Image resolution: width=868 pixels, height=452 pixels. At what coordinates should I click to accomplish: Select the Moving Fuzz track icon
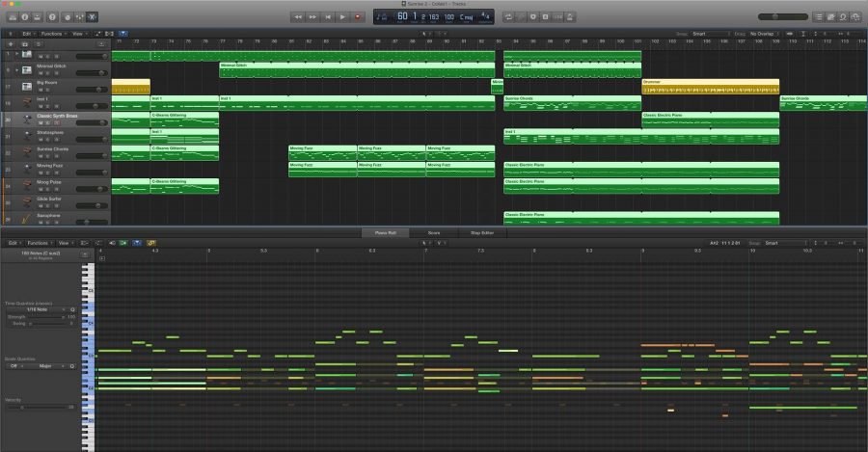click(x=27, y=169)
